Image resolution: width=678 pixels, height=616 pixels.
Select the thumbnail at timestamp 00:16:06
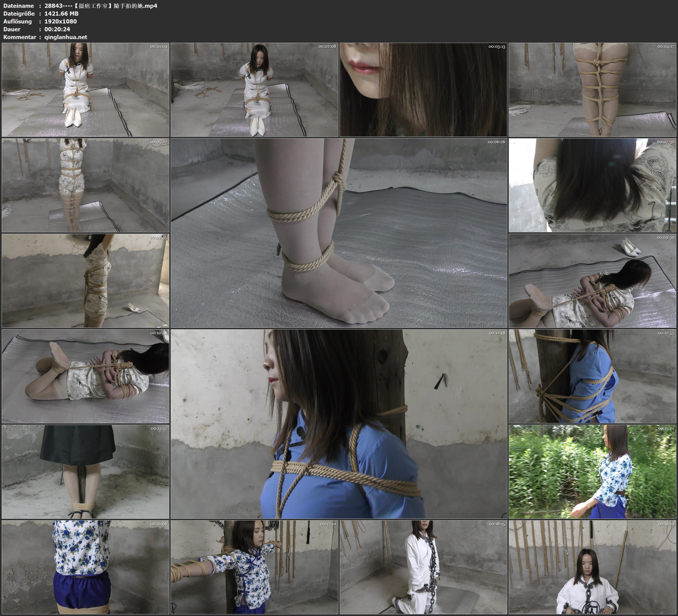coord(85,567)
